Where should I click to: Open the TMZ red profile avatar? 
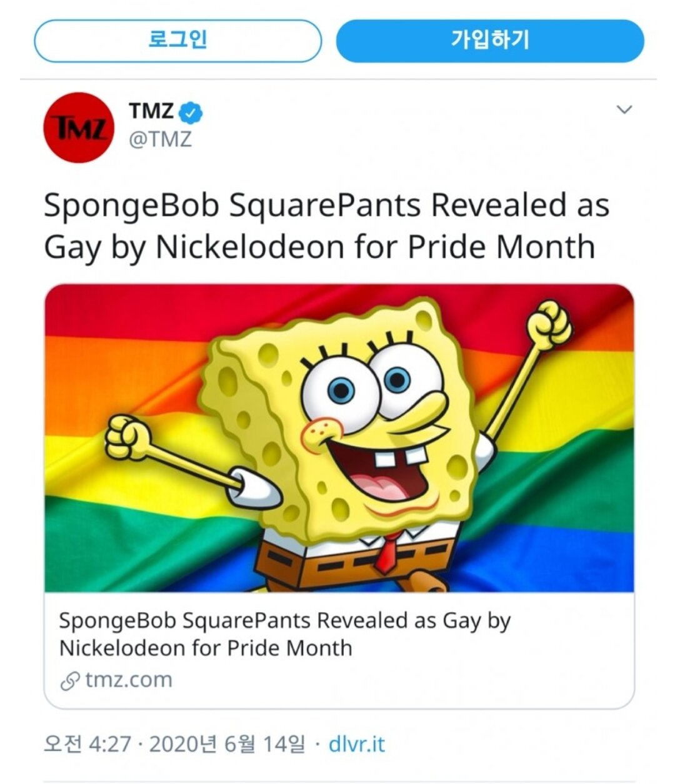pos(79,127)
